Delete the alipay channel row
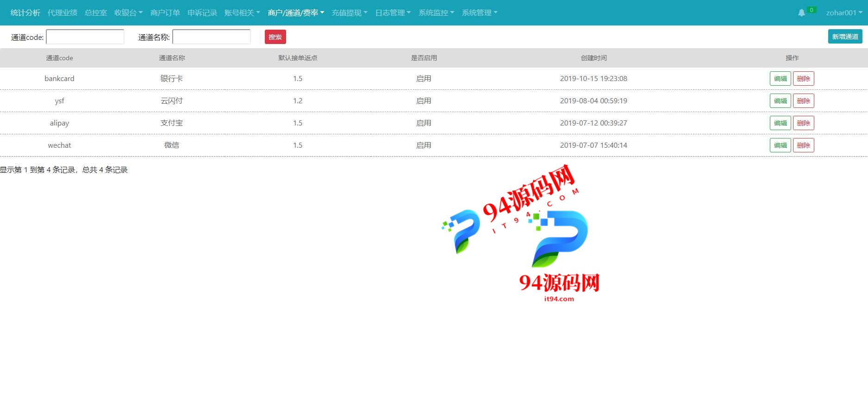 [x=804, y=123]
